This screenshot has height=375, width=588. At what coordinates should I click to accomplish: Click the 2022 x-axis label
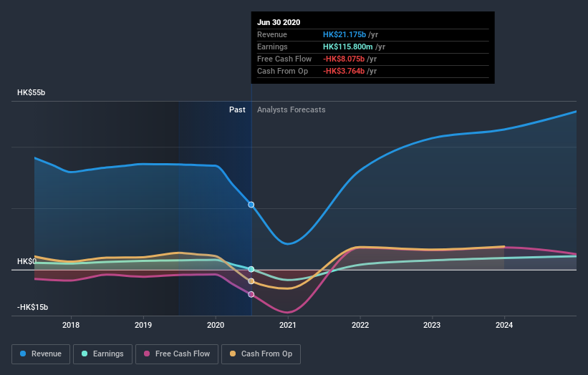(x=360, y=325)
